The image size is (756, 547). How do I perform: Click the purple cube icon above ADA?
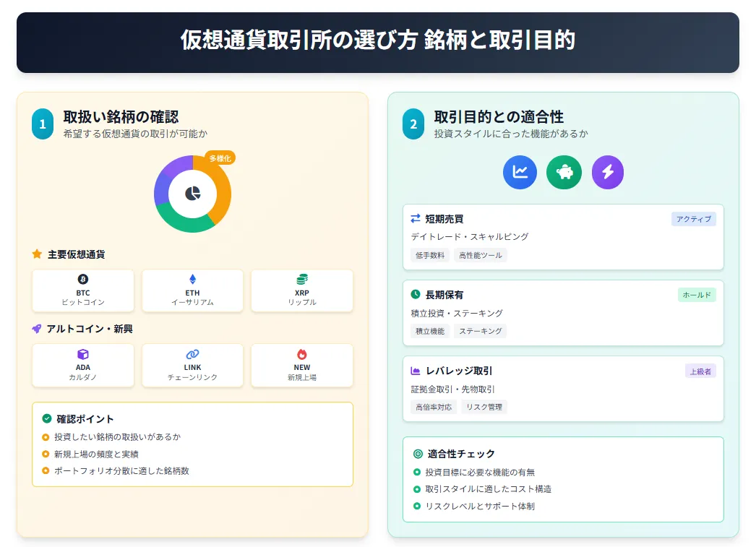[83, 354]
